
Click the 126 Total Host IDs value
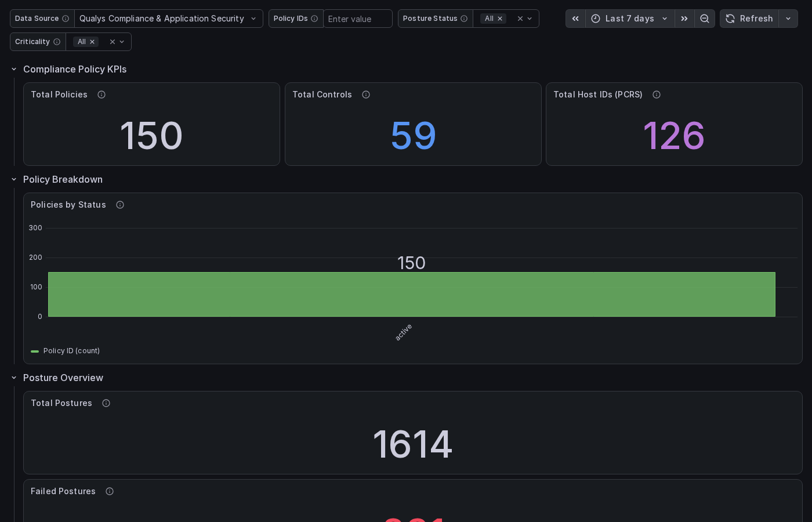pos(674,136)
